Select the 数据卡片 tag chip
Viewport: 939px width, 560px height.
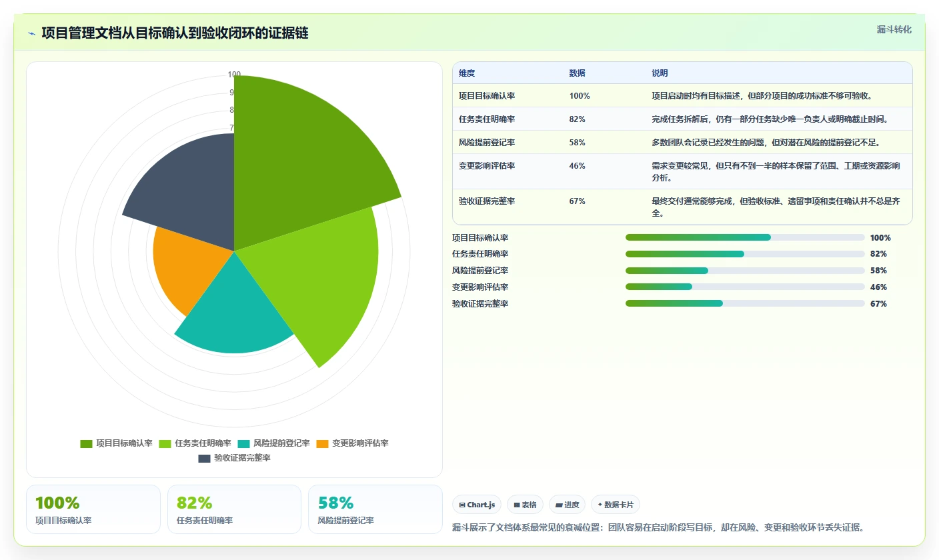[615, 505]
